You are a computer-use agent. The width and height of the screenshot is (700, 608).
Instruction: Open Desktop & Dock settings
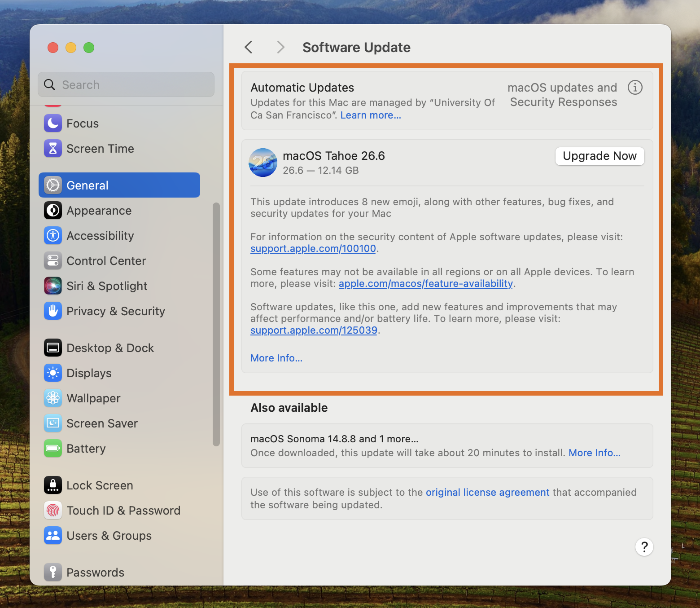click(119, 348)
